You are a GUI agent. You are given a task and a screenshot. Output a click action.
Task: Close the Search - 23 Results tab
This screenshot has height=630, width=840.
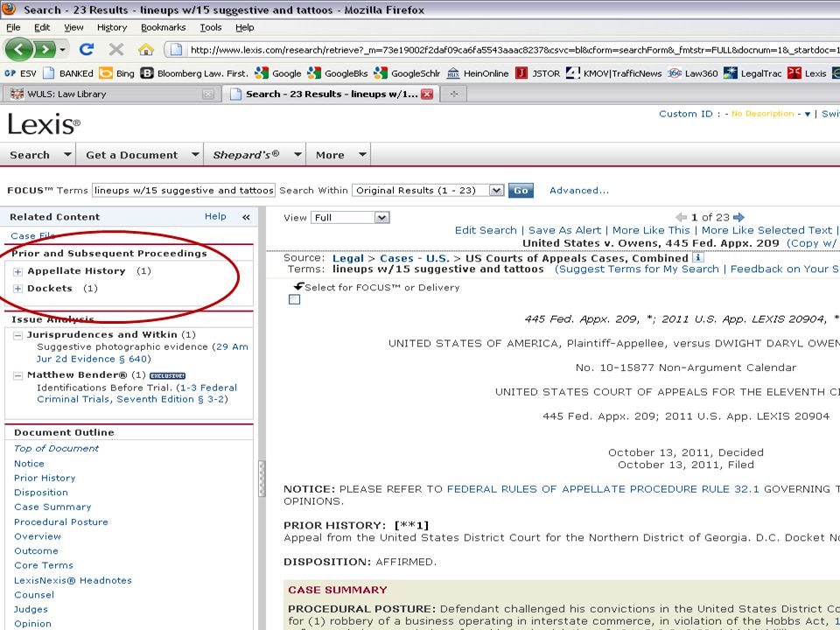(x=427, y=94)
